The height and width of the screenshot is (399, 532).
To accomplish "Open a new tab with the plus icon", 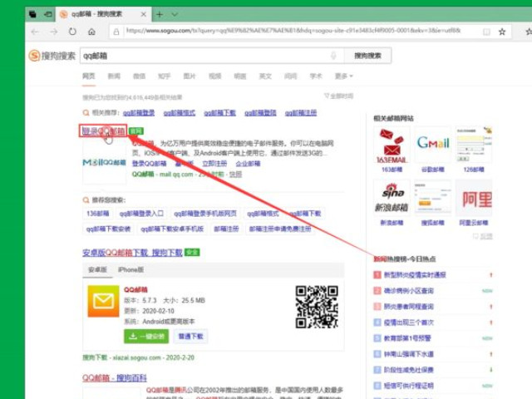I will [x=160, y=14].
